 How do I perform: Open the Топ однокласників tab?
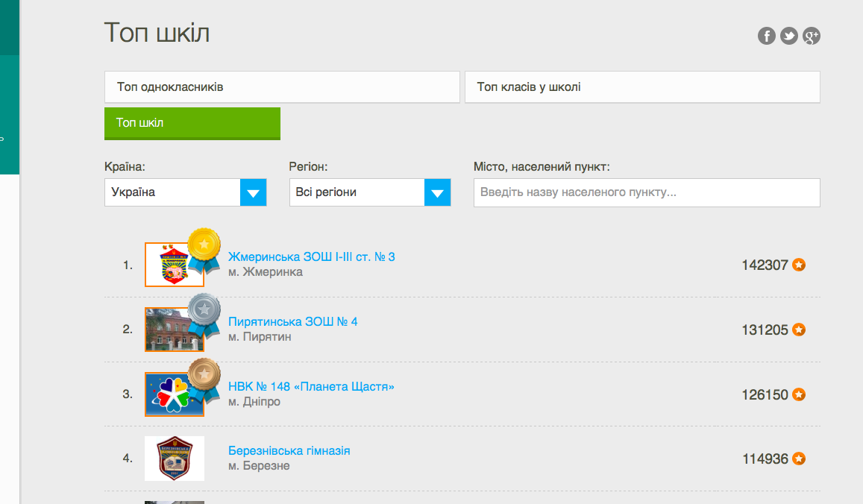pos(282,87)
